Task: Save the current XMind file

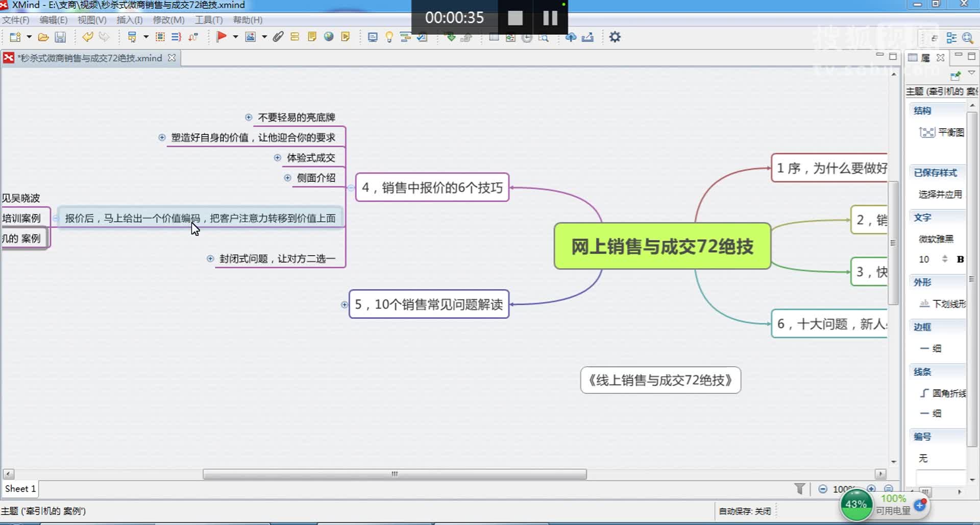Action: [x=60, y=37]
